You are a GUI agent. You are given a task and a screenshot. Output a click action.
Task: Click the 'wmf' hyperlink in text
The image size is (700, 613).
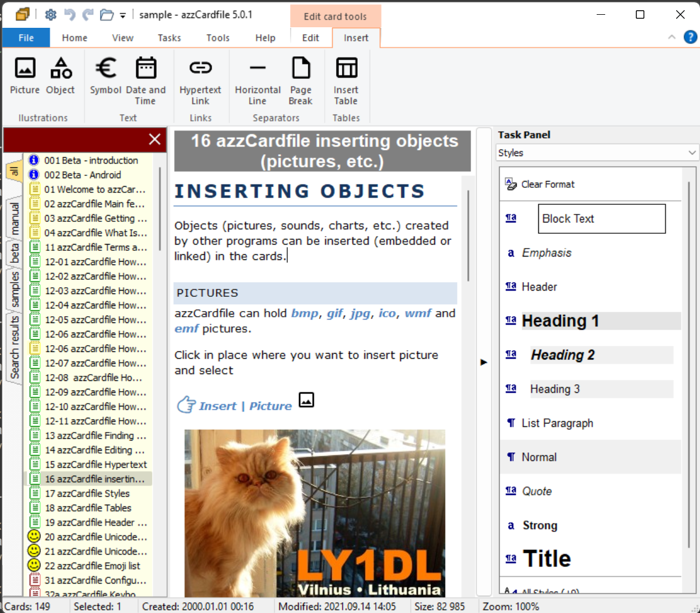pos(418,313)
